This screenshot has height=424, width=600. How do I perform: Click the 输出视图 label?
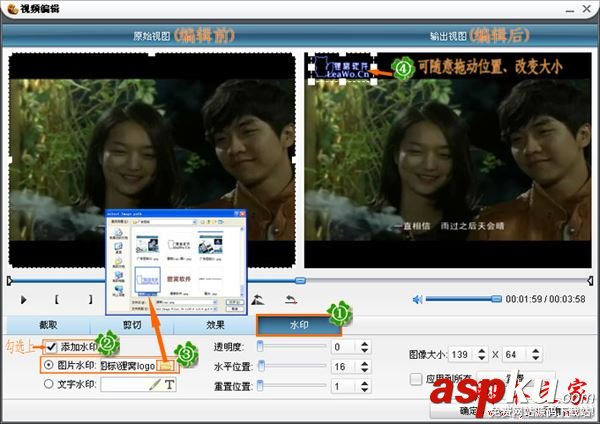(x=448, y=36)
